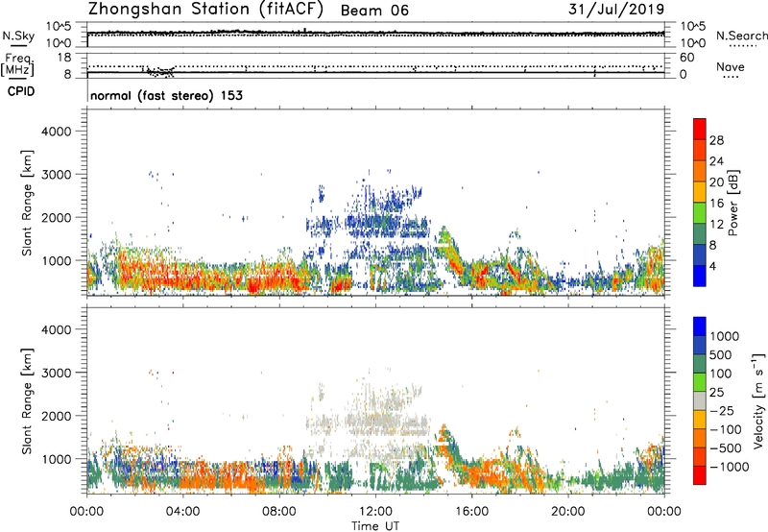Screen dimensions: 768x532
Task: Click the 16 label on power colorbar
Action: (716, 204)
